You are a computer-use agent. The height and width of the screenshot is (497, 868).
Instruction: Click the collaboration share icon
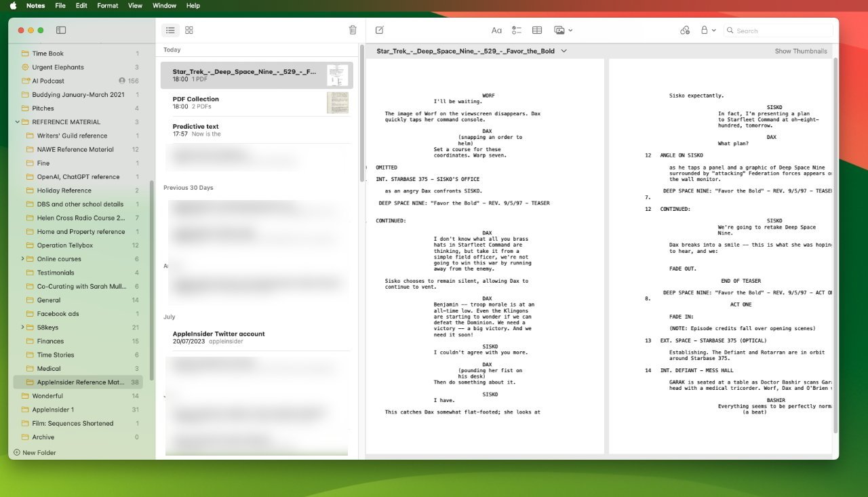[685, 30]
